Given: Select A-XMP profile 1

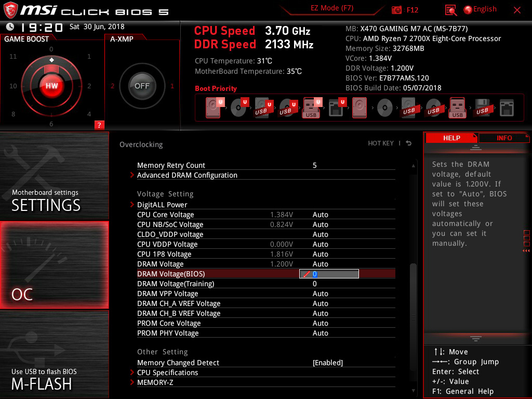Looking at the screenshot, I should pos(172,86).
